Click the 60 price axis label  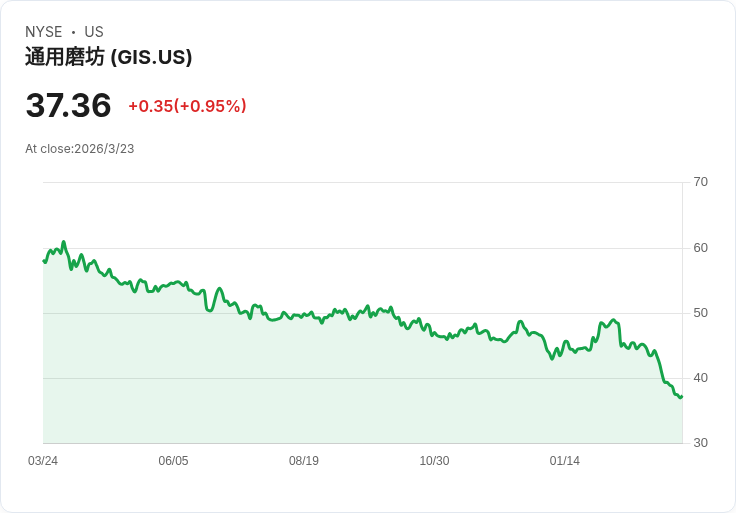pos(701,248)
